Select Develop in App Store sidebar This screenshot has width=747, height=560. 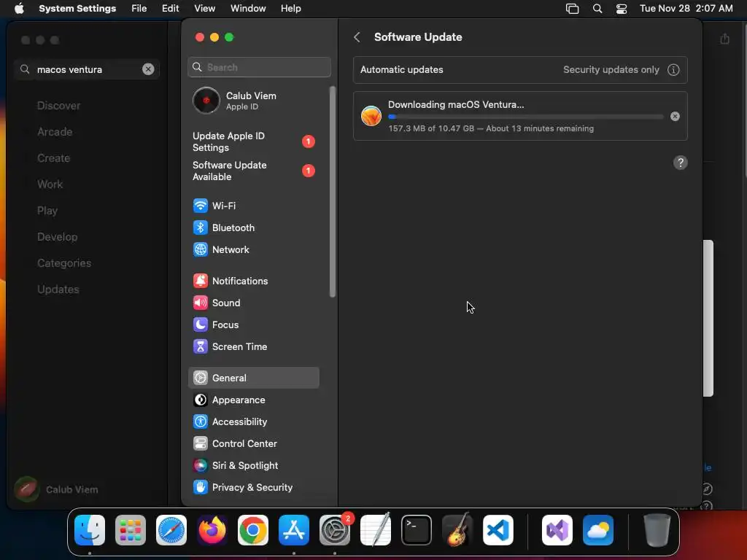pos(57,237)
